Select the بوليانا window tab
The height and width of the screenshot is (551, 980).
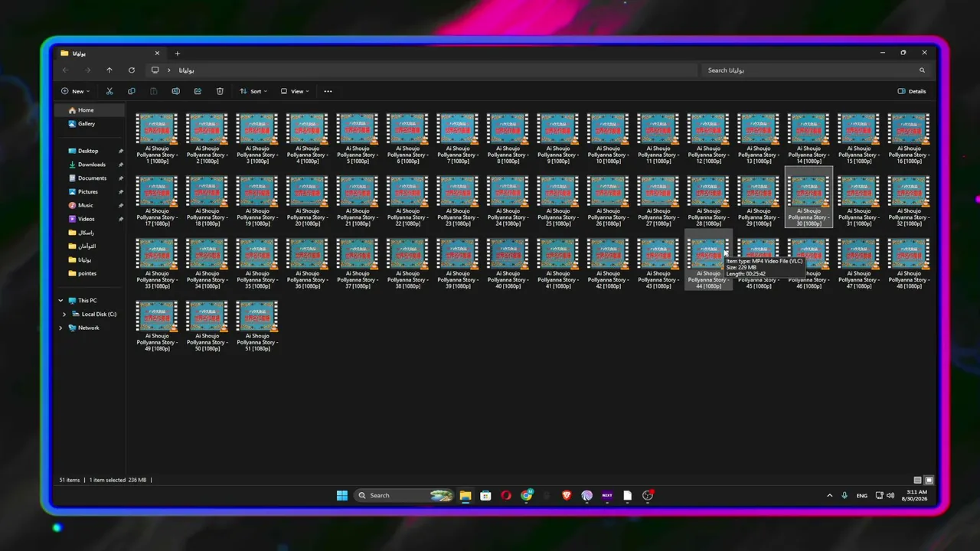tap(111, 54)
